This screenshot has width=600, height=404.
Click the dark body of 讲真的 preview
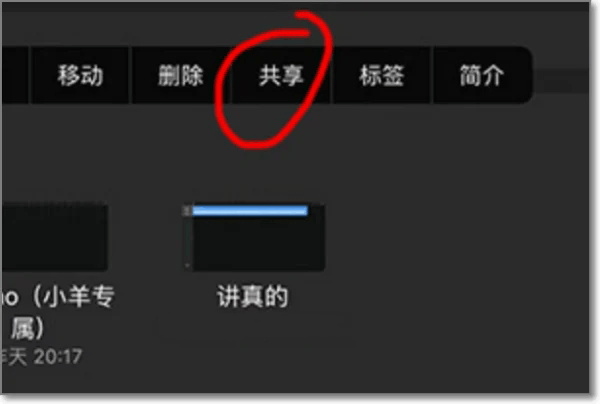coord(259,243)
